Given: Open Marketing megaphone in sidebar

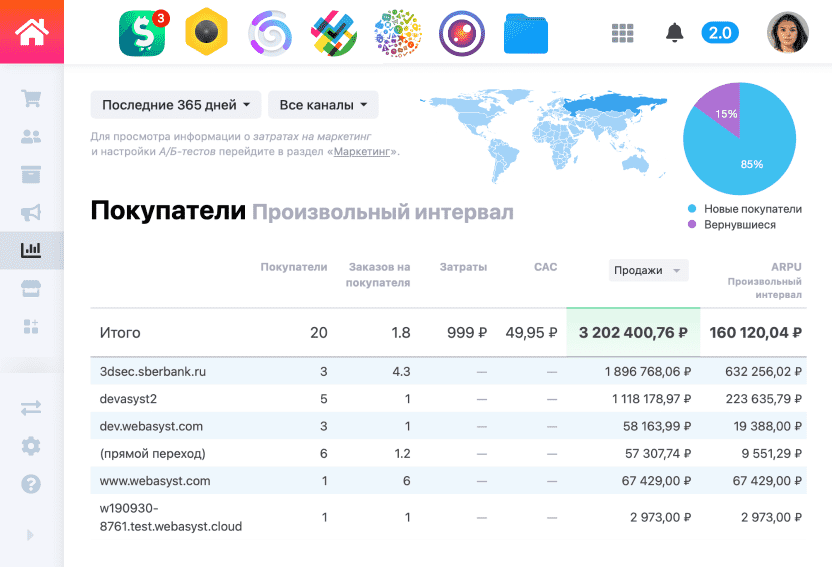Looking at the screenshot, I should 31,213.
